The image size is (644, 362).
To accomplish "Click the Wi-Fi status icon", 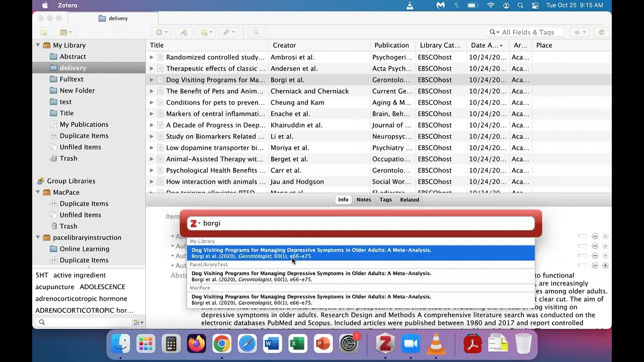I will (491, 5).
